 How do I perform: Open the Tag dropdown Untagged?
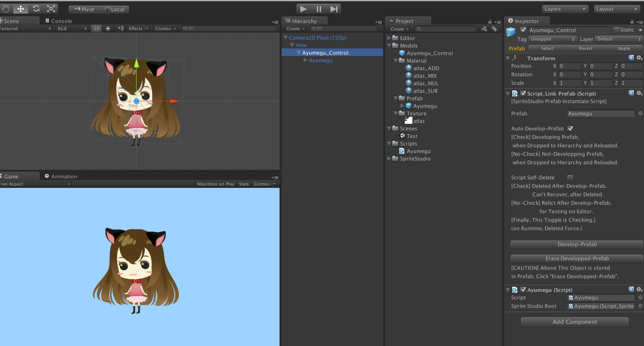552,39
